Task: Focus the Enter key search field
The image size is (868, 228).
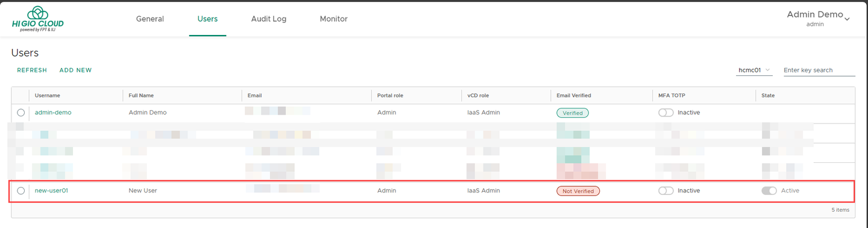Action: pos(819,71)
